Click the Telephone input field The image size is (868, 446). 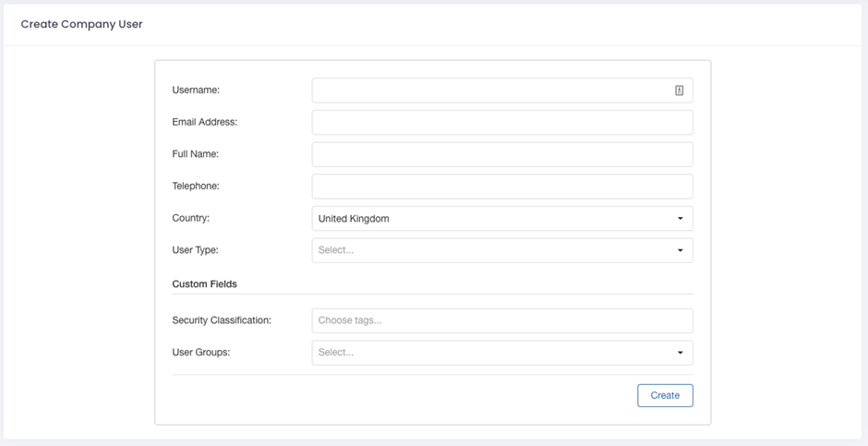(x=502, y=187)
